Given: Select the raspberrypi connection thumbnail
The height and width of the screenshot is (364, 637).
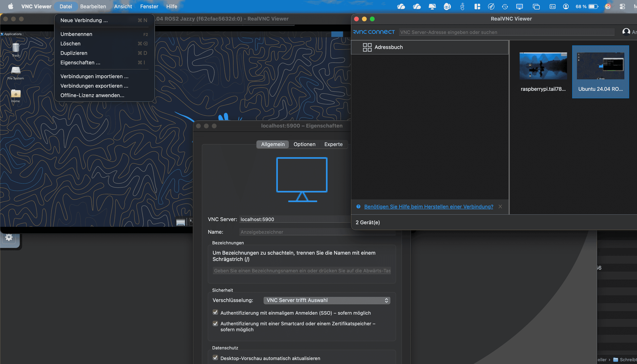Looking at the screenshot, I should coord(543,66).
